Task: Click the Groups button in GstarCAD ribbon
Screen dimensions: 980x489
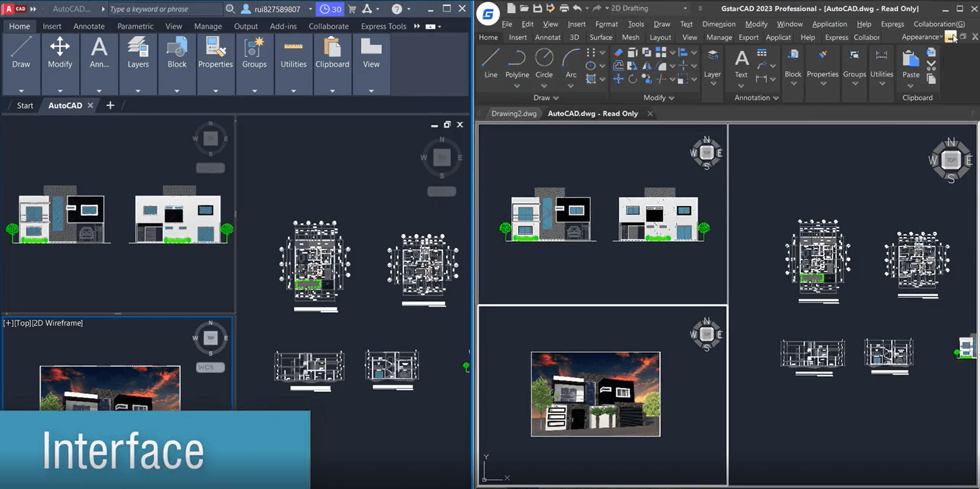Action: coord(855,66)
